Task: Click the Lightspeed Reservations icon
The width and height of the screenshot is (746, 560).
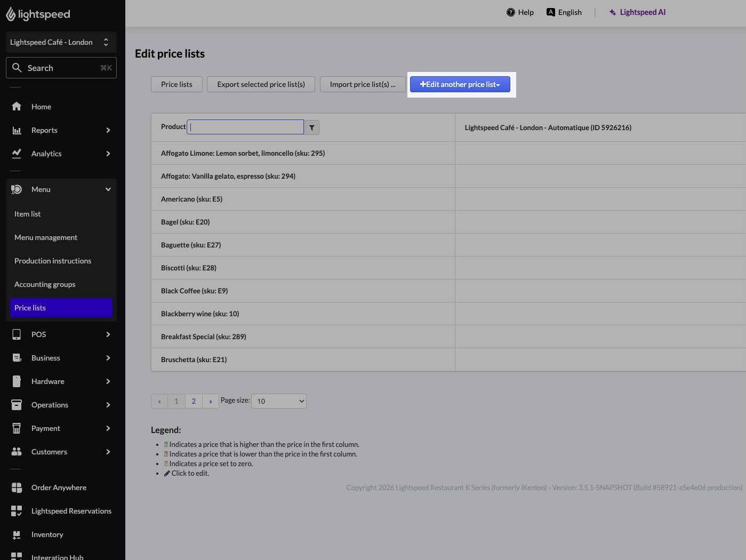Action: pyautogui.click(x=17, y=511)
